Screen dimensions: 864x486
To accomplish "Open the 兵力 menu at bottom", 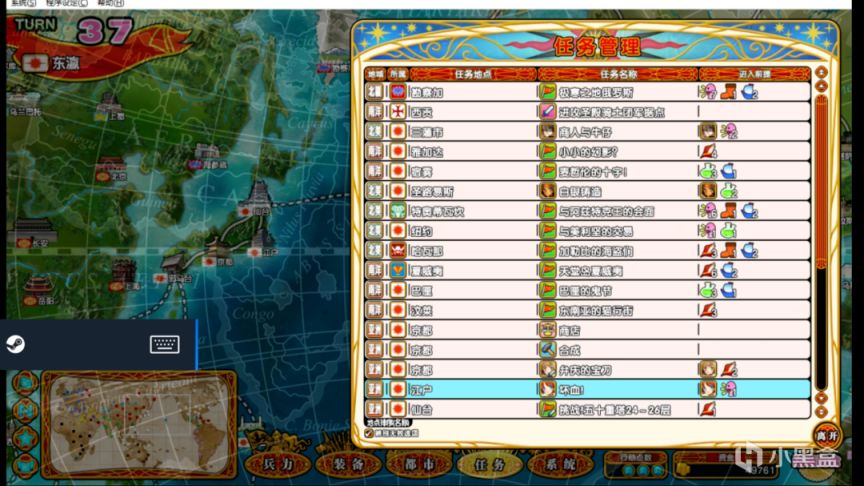I will point(278,465).
